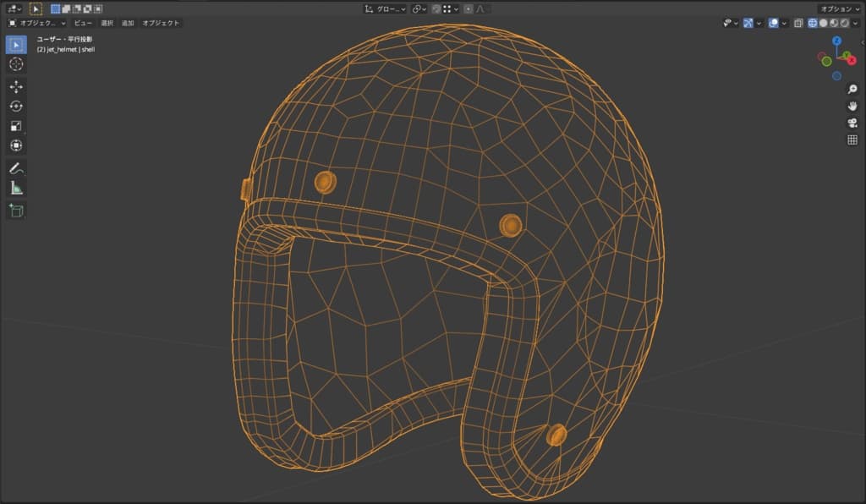Screen dimensions: 866x504
Task: Open the 追加 menu
Action: click(128, 23)
